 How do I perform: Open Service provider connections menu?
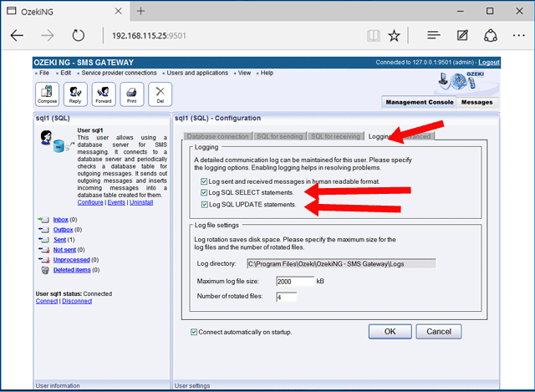119,73
